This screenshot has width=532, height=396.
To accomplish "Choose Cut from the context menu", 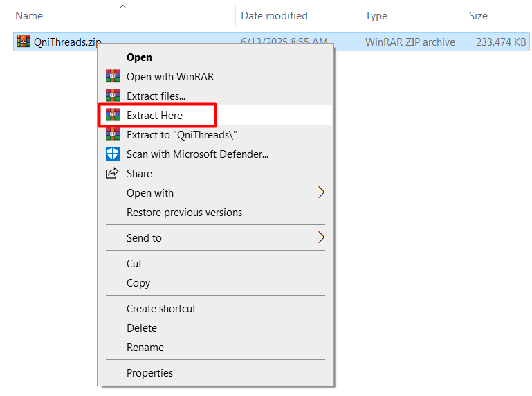I will point(134,264).
